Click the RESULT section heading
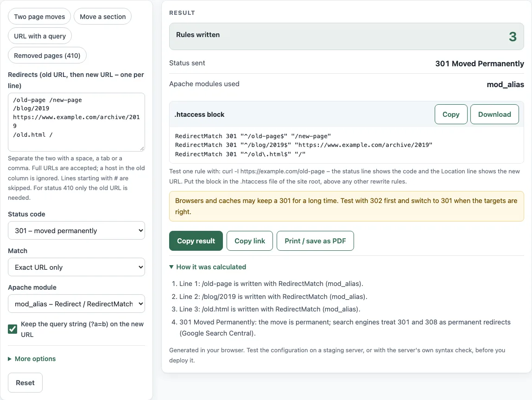Viewport: 532px width, 400px height. point(182,13)
